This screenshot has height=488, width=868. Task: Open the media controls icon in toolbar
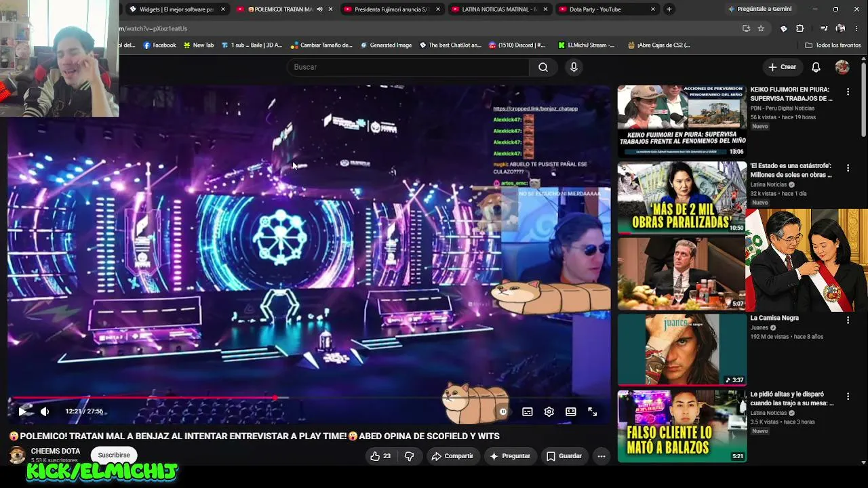pos(824,28)
